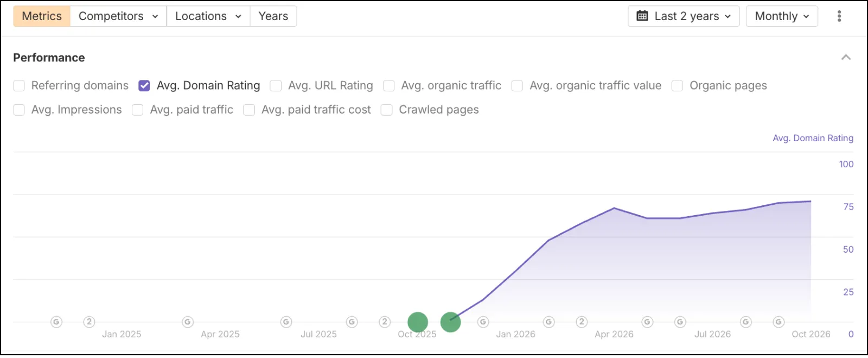Screen dimensions: 868x358
Task: Open the three-dot more options menu
Action: coord(839,16)
